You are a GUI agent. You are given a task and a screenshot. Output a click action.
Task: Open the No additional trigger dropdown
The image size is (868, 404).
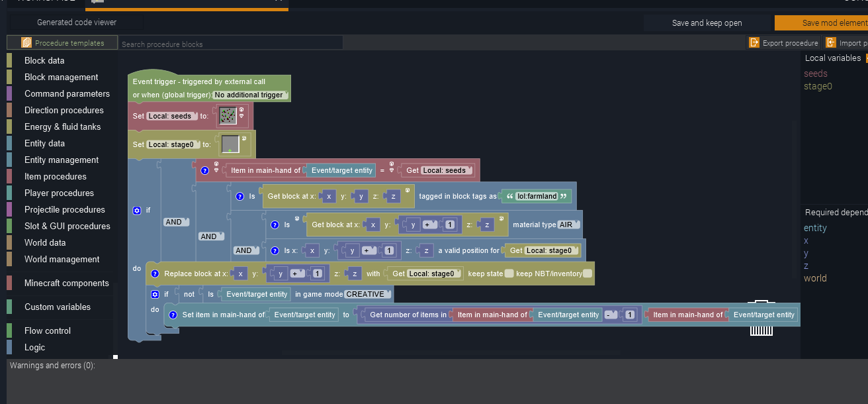[x=250, y=95]
